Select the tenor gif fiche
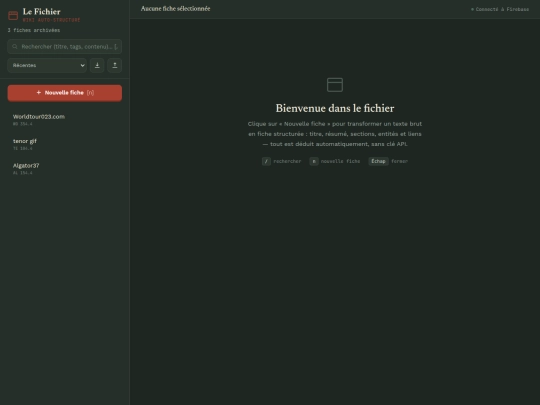Image resolution: width=540 pixels, height=405 pixels. tap(65, 144)
